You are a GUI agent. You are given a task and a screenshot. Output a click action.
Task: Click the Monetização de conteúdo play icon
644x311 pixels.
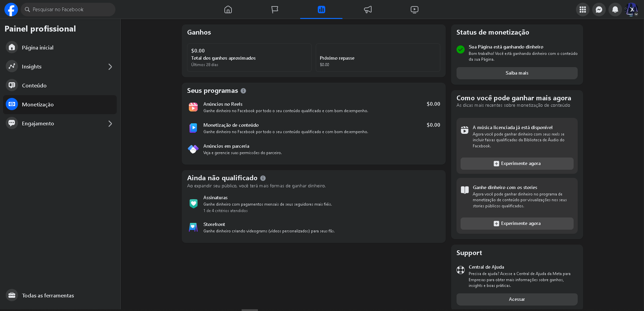(x=193, y=128)
